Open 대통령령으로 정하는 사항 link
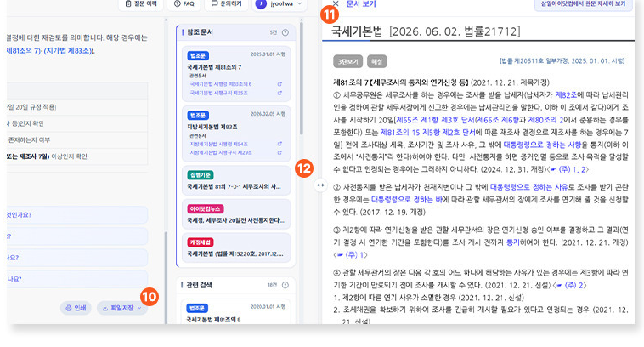Image resolution: width=644 pixels, height=347 pixels. (542, 145)
